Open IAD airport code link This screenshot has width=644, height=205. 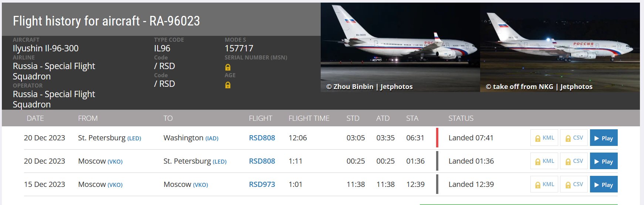tap(212, 139)
